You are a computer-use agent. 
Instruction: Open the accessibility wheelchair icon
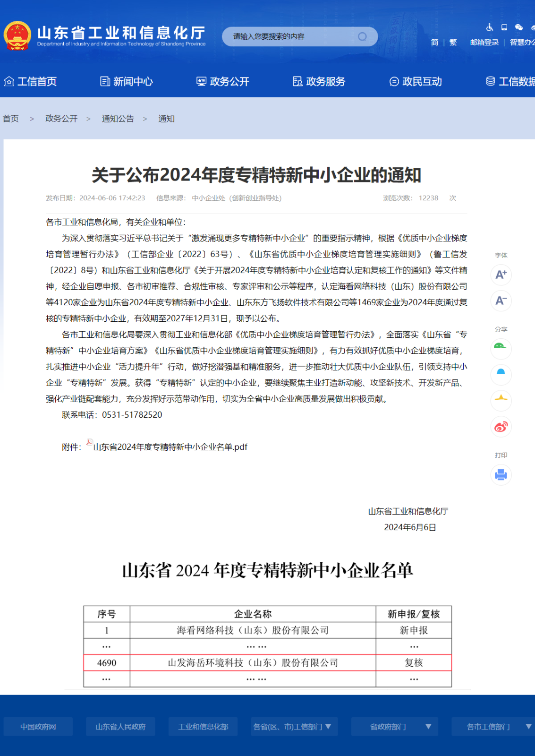[x=490, y=27]
